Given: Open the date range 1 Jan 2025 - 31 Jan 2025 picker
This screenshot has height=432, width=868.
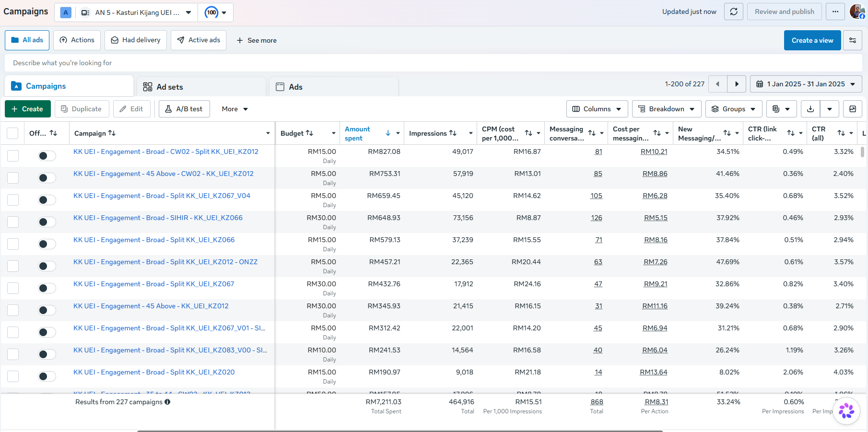Looking at the screenshot, I should point(806,84).
